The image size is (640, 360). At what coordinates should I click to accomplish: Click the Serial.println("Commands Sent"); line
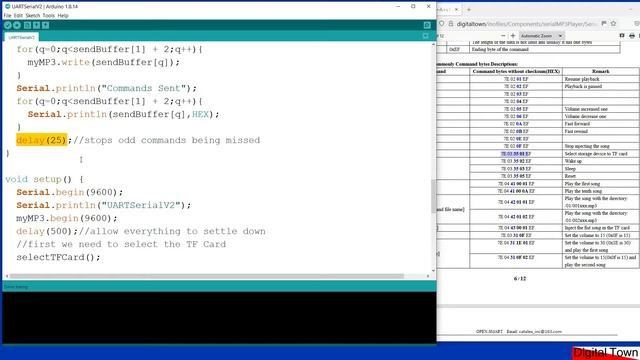107,88
